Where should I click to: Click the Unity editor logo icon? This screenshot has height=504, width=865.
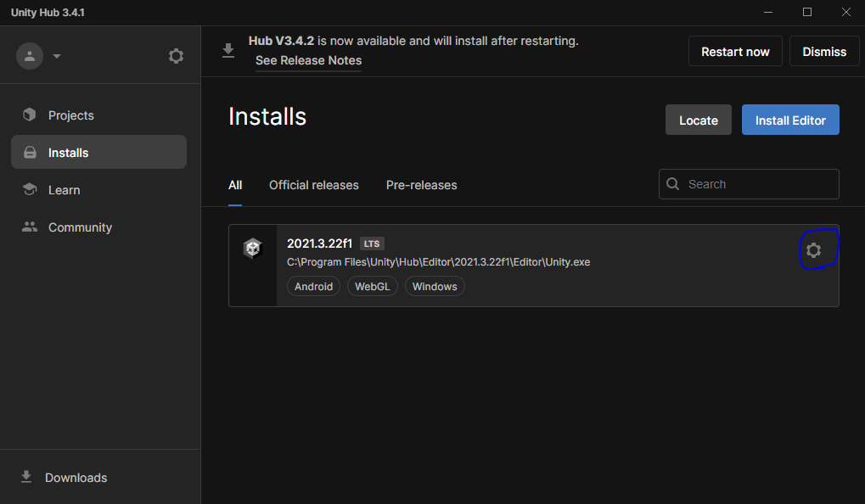click(253, 248)
